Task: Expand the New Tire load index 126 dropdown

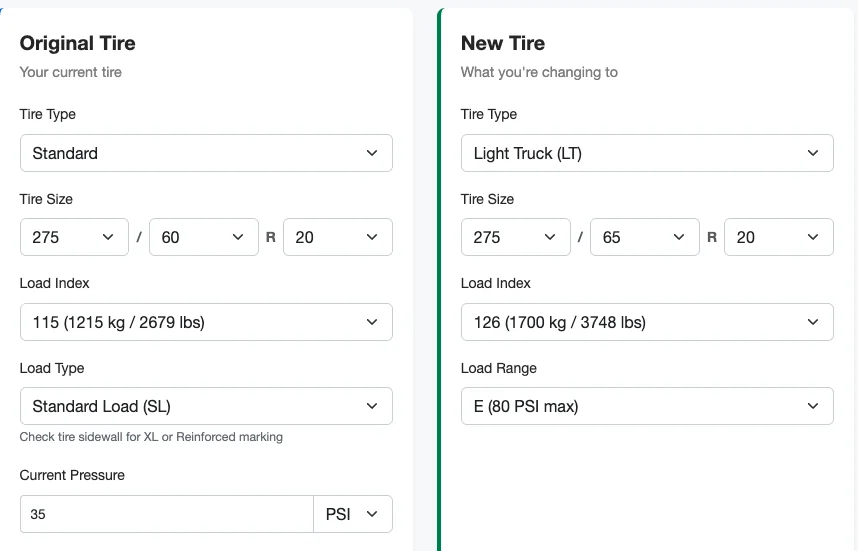Action: 647,322
